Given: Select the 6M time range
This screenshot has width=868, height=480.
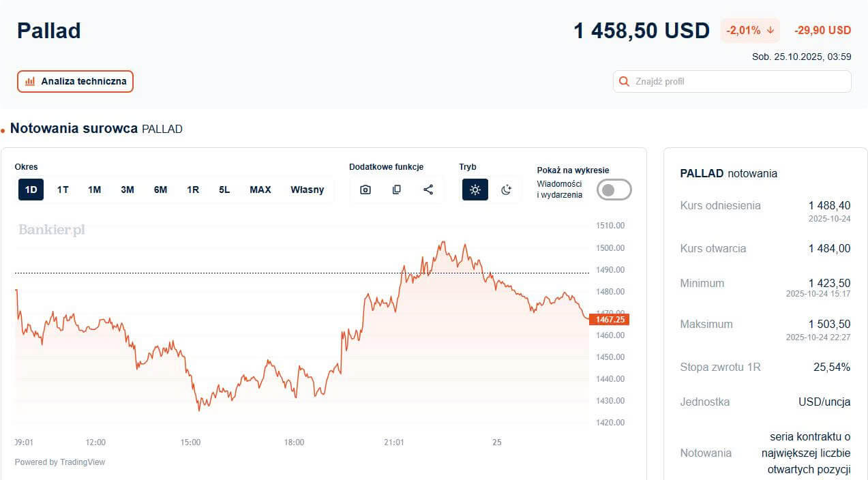Looking at the screenshot, I should point(160,190).
